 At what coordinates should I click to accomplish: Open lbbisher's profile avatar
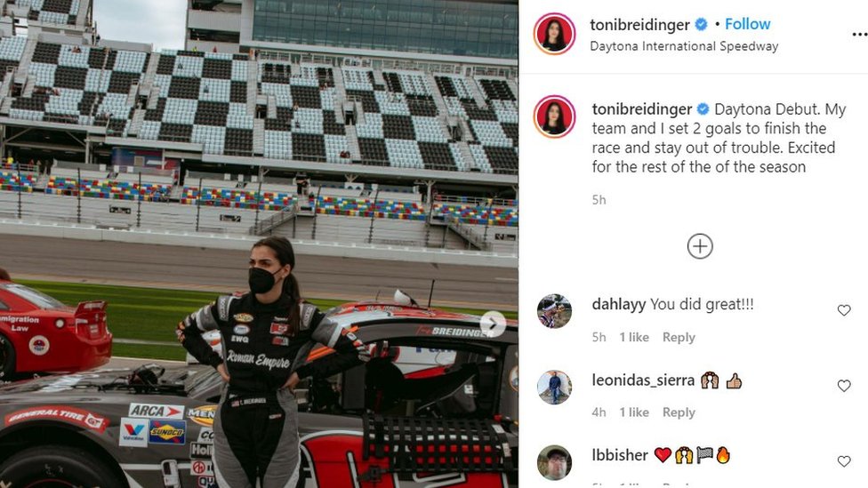554,462
